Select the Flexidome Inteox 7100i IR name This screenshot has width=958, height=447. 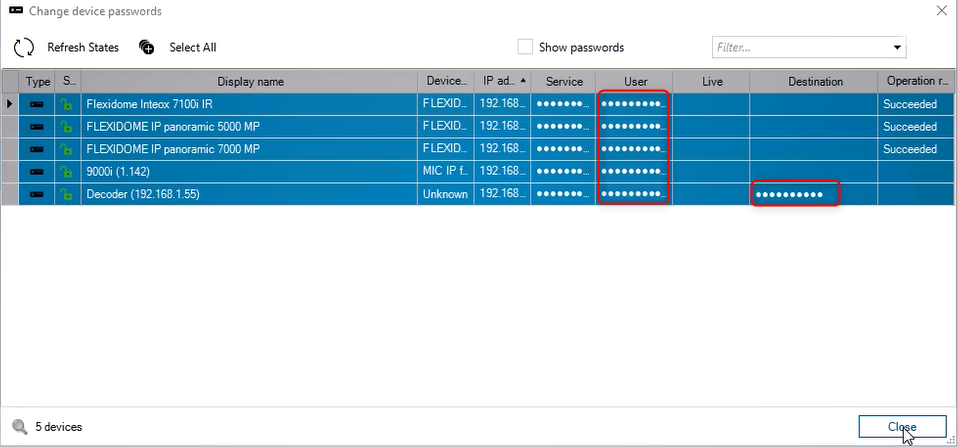click(150, 104)
